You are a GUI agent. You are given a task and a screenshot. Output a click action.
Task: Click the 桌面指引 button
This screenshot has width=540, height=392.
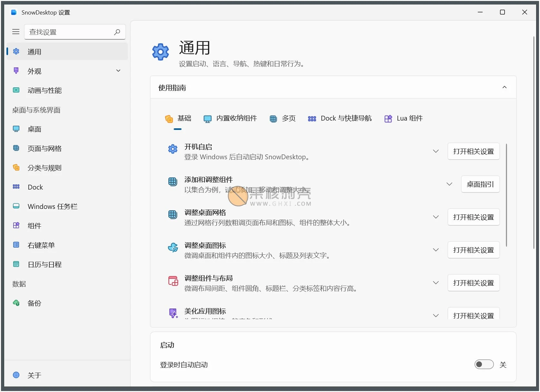pos(480,184)
